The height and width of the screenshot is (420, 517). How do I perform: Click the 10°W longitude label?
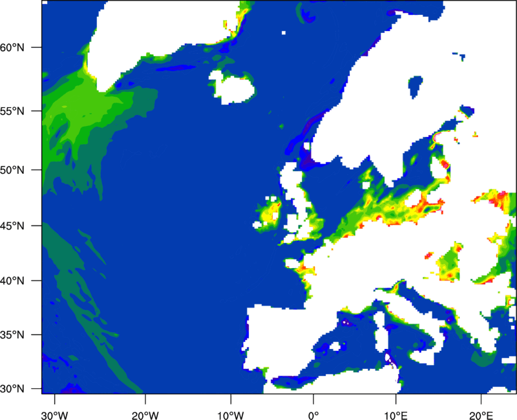[231, 415]
